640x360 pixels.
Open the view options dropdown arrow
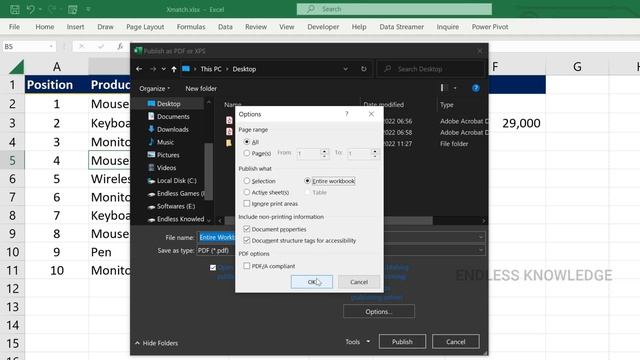(x=455, y=88)
